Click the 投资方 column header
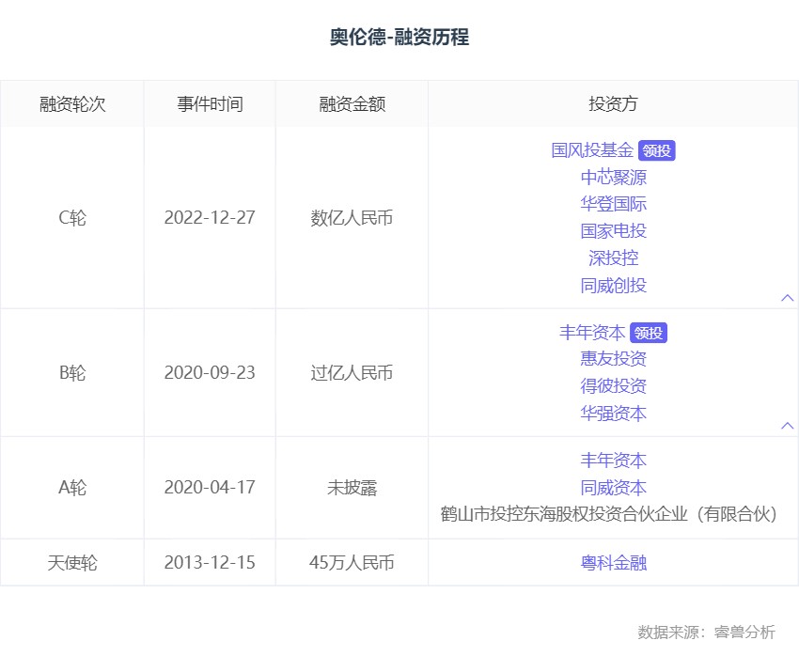This screenshot has width=799, height=672. 614,104
